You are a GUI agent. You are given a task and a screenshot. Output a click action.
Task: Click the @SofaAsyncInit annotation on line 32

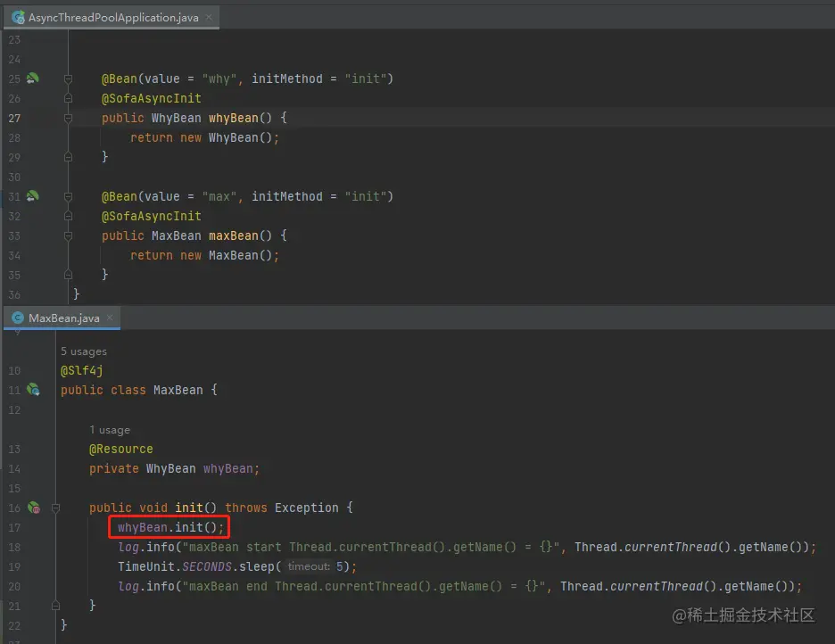(152, 216)
